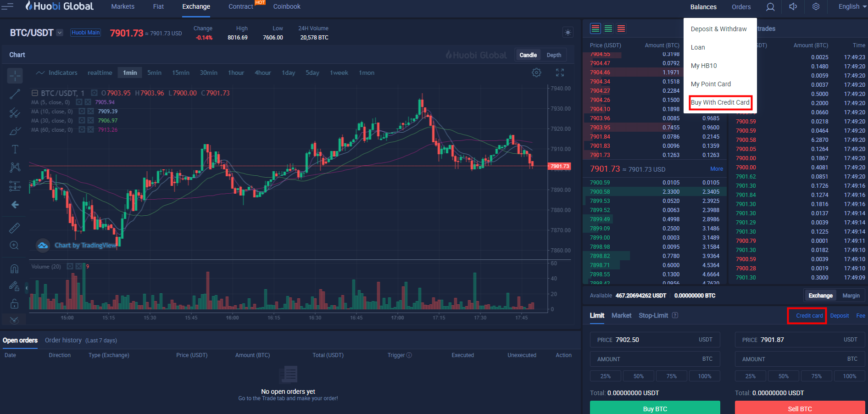Open chart settings gear icon
This screenshot has width=868, height=414.
pos(536,73)
